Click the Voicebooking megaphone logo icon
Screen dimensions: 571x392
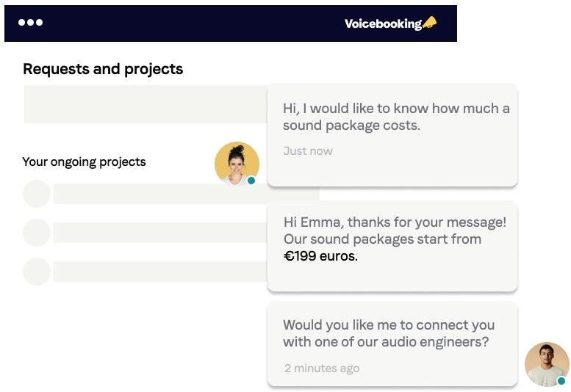tap(430, 23)
